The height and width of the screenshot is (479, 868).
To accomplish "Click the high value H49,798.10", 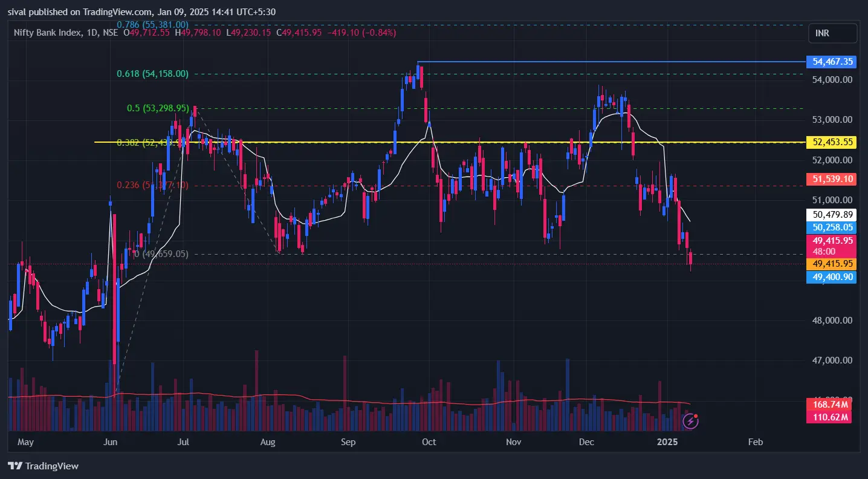I will click(199, 33).
